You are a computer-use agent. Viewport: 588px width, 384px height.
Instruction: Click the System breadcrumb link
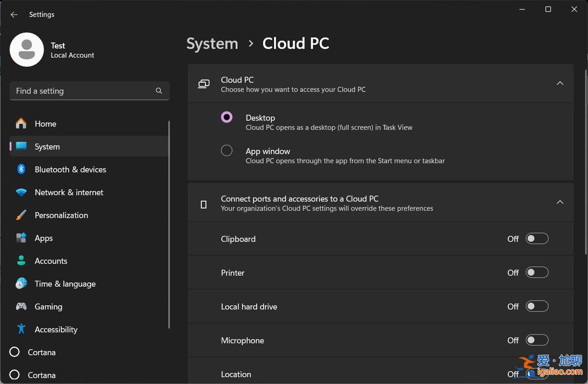(x=212, y=43)
